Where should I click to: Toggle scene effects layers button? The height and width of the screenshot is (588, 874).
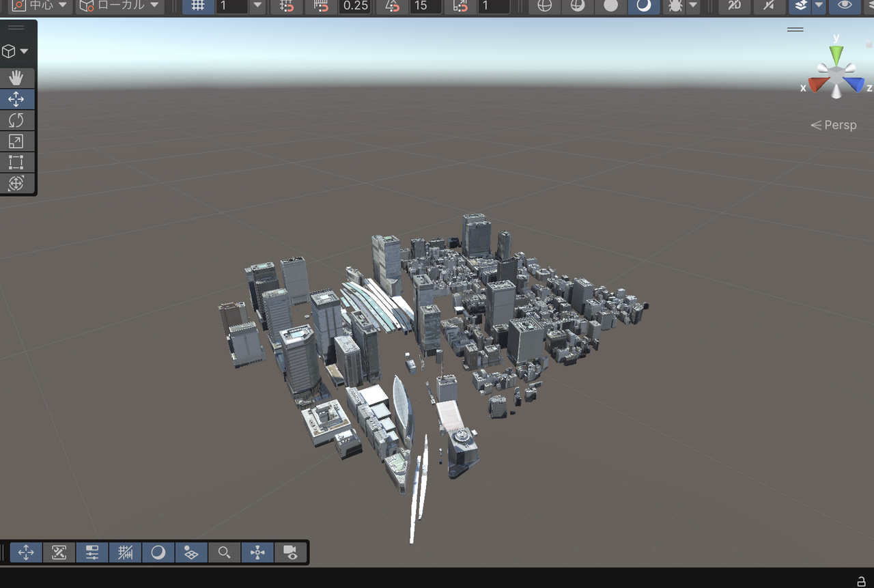click(x=801, y=6)
